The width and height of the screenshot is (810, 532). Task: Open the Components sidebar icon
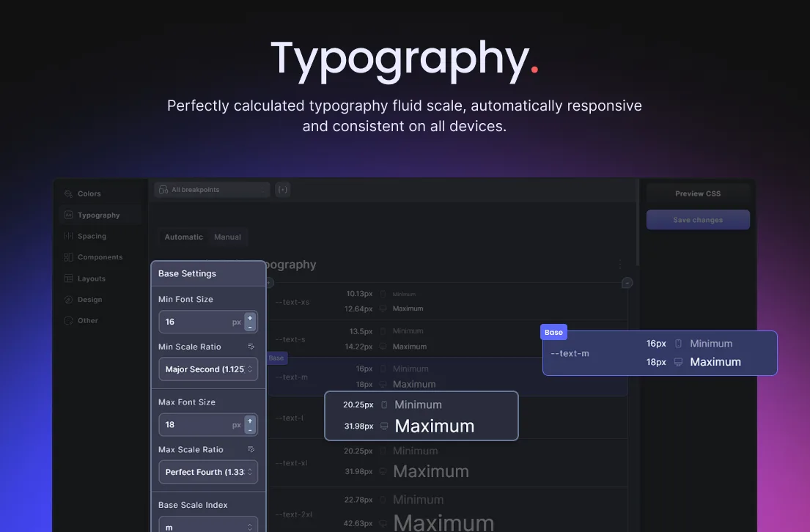pos(68,257)
